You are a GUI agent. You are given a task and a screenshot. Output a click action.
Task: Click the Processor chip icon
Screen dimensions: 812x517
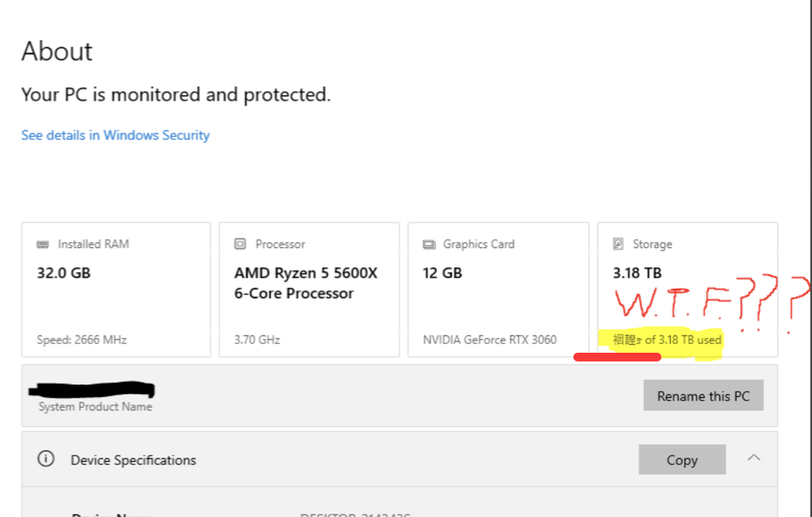click(x=240, y=244)
